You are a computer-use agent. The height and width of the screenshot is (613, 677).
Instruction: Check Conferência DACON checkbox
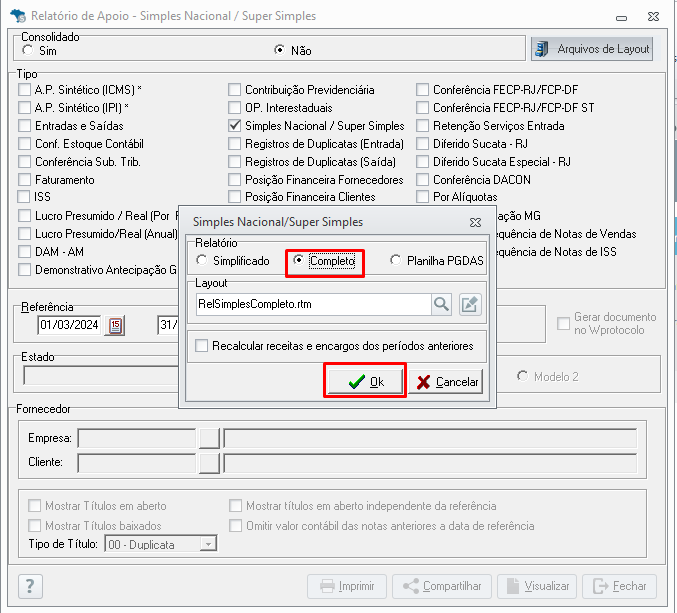422,180
